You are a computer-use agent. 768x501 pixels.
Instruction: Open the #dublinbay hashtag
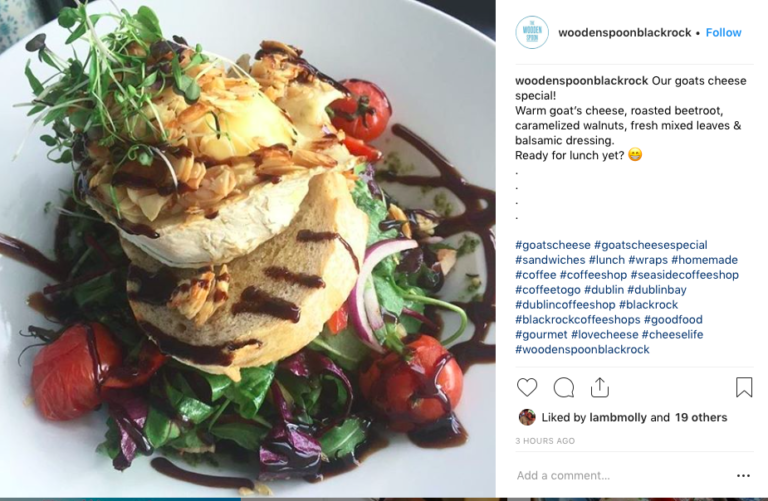pyautogui.click(x=657, y=290)
